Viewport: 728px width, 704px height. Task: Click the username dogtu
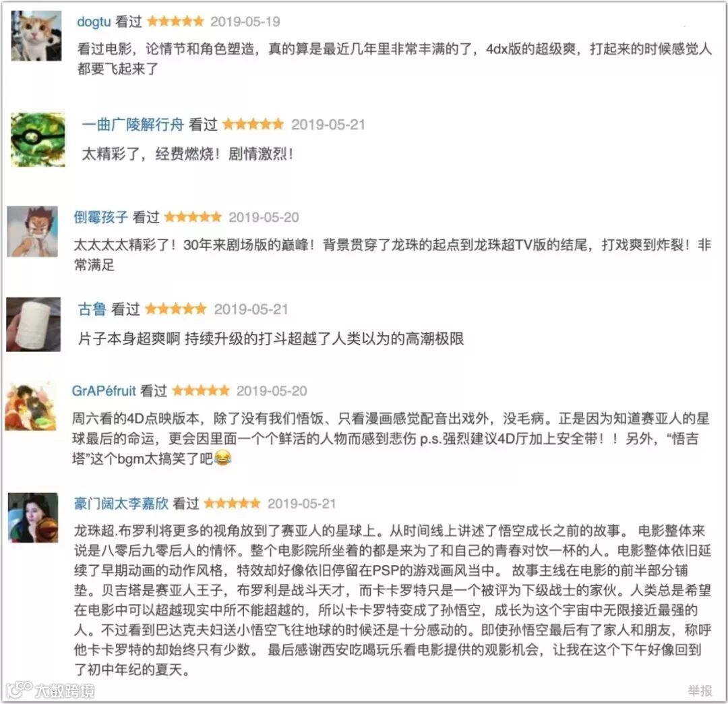[x=94, y=22]
